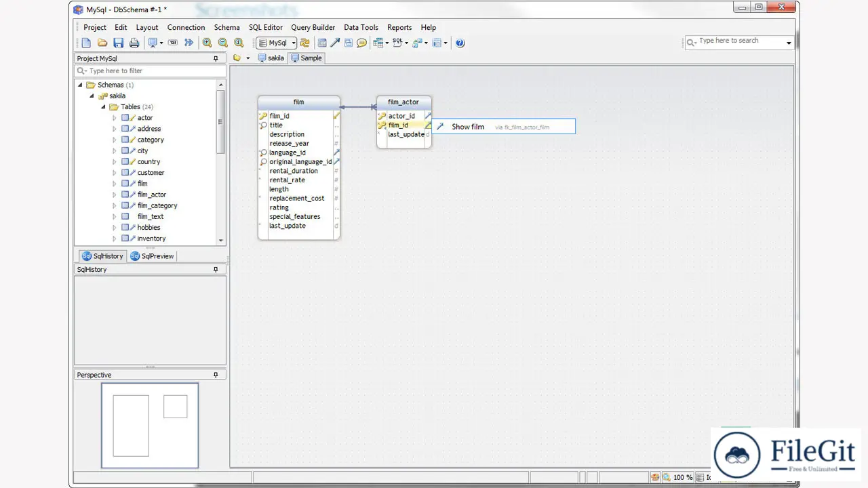Pin the Project MySql panel
868x488 pixels.
click(216, 59)
